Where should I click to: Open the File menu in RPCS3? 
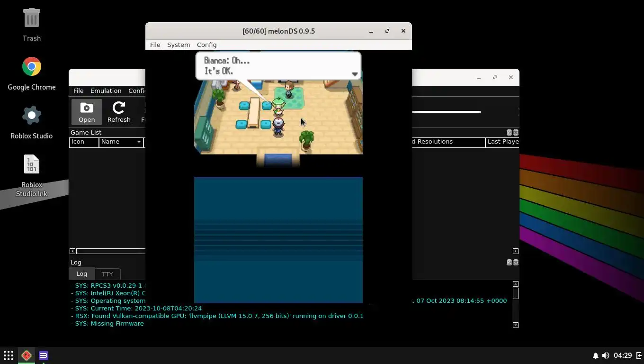coord(78,91)
